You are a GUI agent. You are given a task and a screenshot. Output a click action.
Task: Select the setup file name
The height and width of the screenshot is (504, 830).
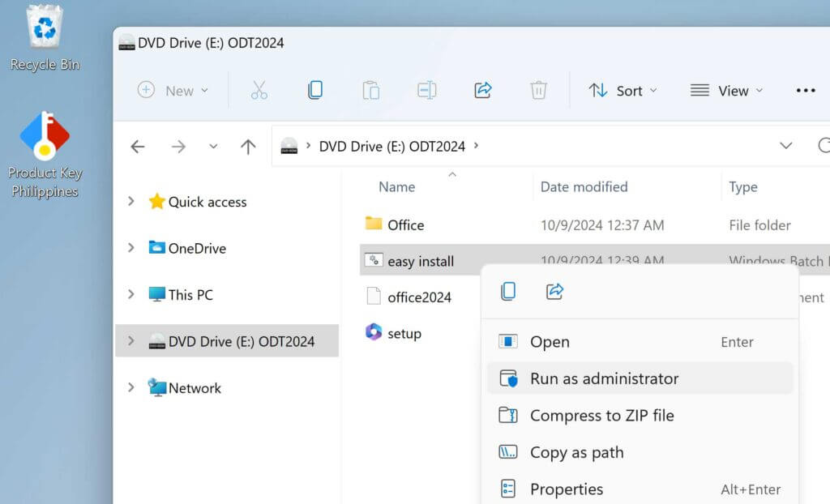pyautogui.click(x=404, y=334)
